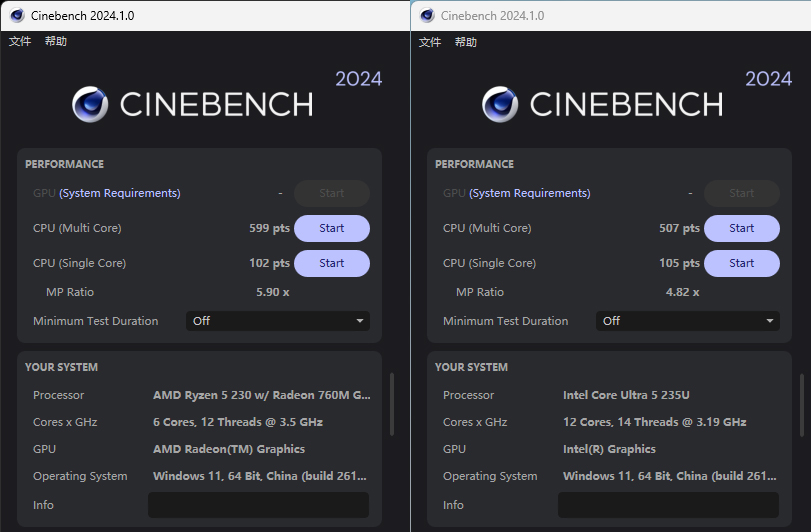Start CPU Single Core test in right window
Image resolution: width=811 pixels, height=532 pixels.
(741, 263)
